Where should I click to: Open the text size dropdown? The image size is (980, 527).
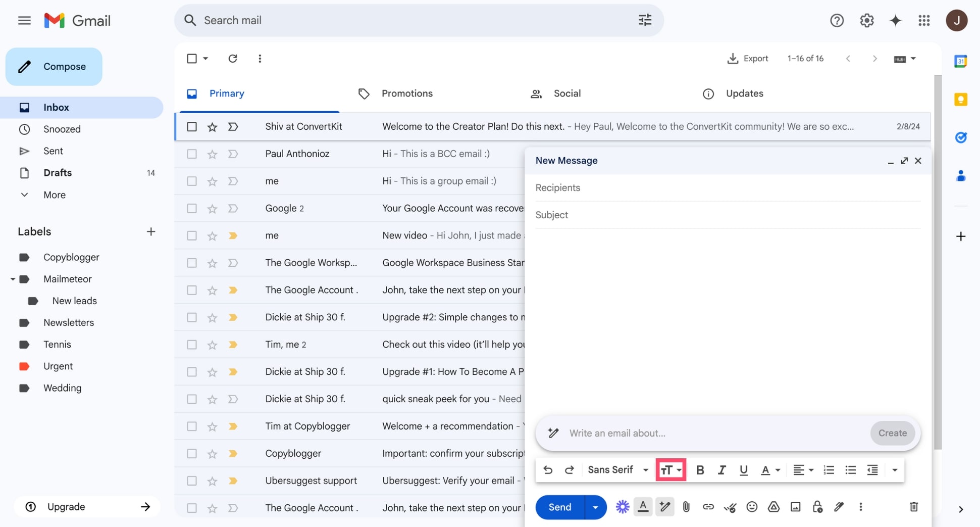click(670, 469)
